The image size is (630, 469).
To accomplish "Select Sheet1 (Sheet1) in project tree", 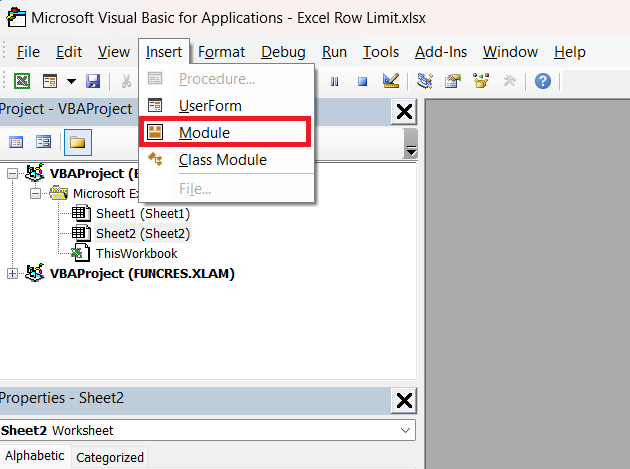I will [143, 213].
